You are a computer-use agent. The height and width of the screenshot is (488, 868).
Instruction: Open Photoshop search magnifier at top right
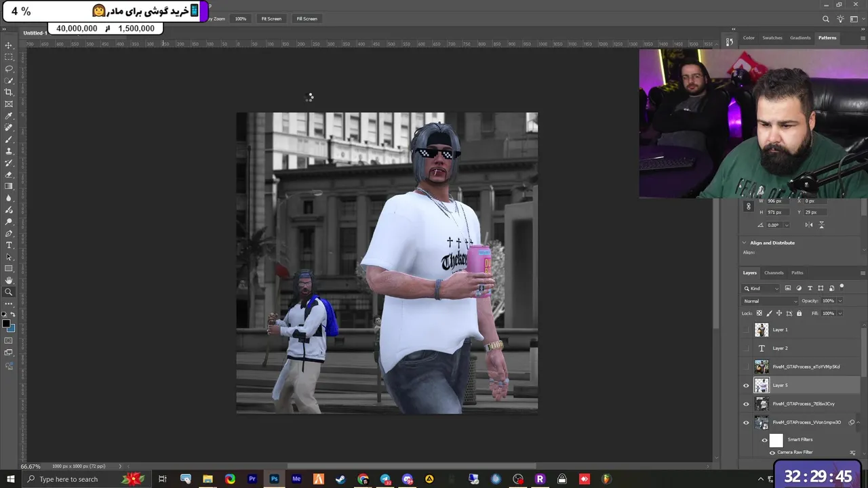click(x=826, y=19)
